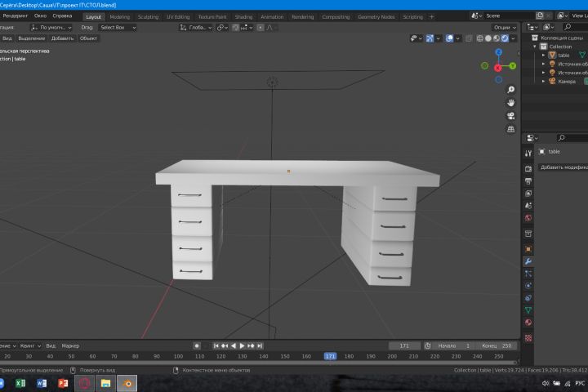The width and height of the screenshot is (588, 392).
Task: Toggle snapping magnet button
Action: coord(235,28)
